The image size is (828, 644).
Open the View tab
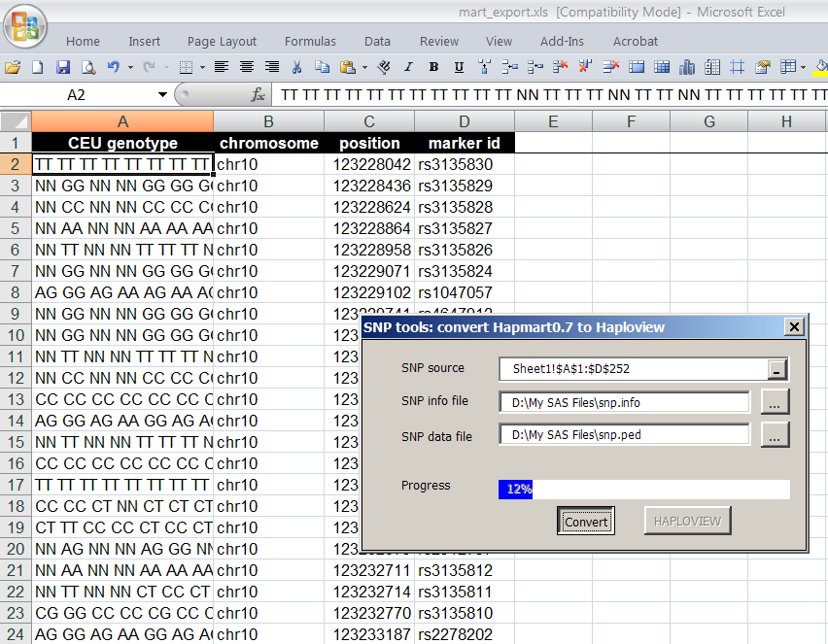[x=499, y=41]
